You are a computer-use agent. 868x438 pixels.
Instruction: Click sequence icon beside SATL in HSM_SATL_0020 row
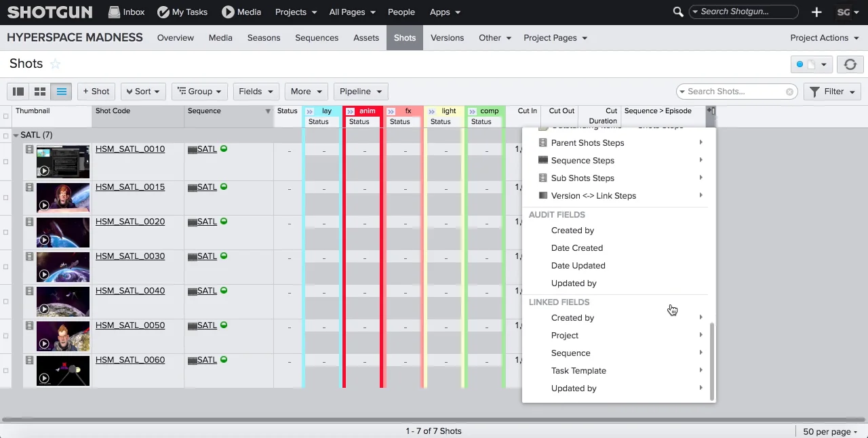point(192,222)
